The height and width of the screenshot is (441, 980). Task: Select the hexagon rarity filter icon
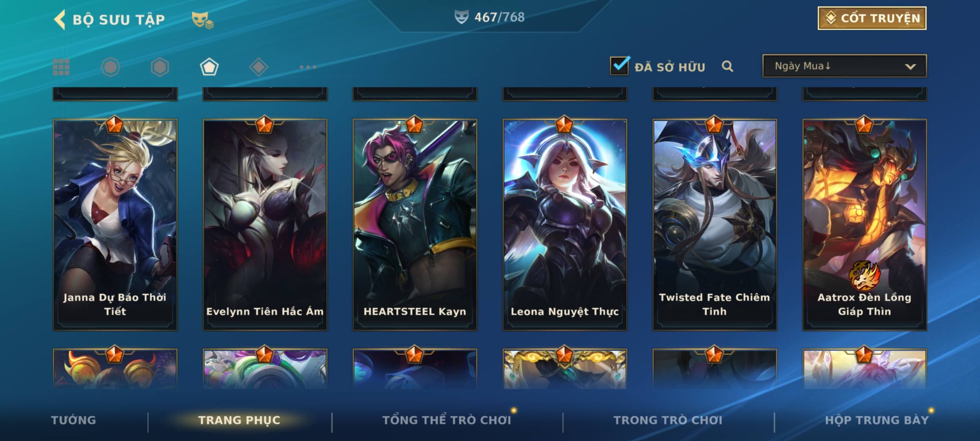tap(160, 67)
